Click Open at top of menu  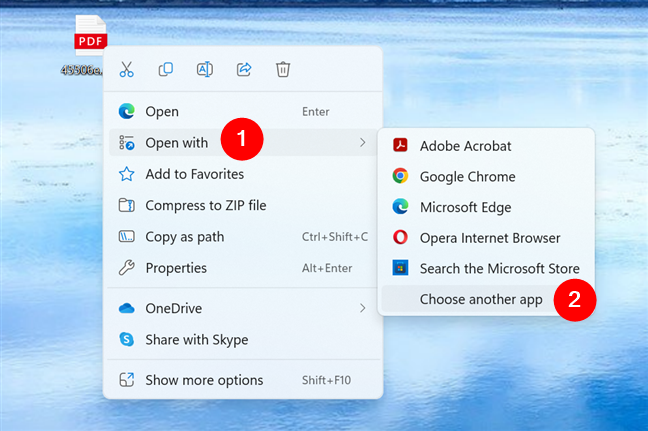[162, 112]
